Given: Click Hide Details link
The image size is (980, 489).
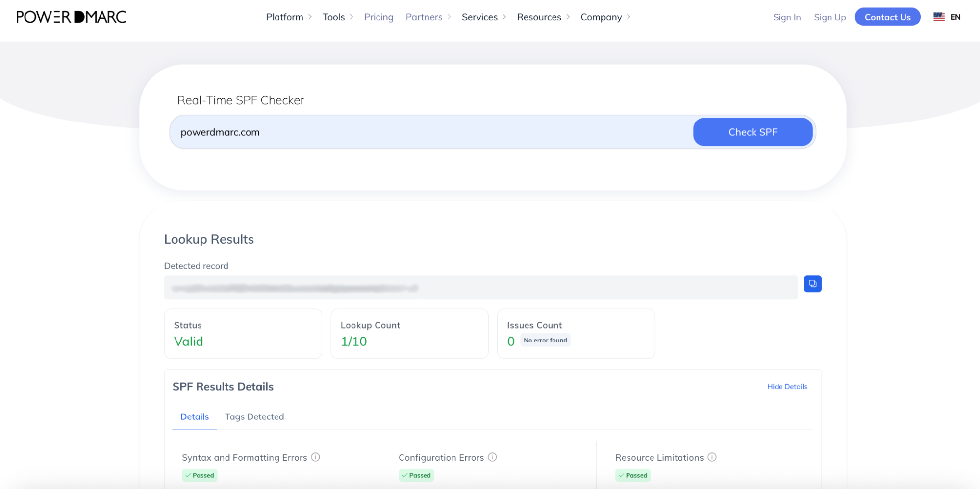Looking at the screenshot, I should point(787,386).
